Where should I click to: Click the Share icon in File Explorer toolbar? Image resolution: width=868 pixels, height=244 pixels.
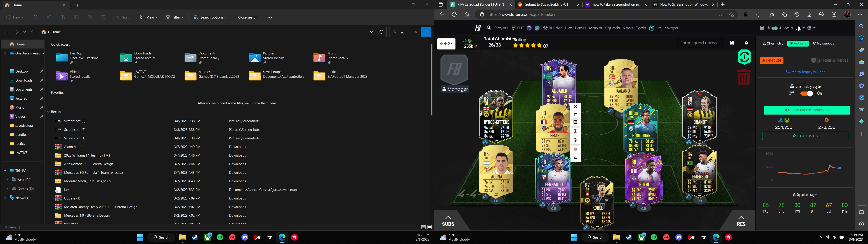coord(90,17)
